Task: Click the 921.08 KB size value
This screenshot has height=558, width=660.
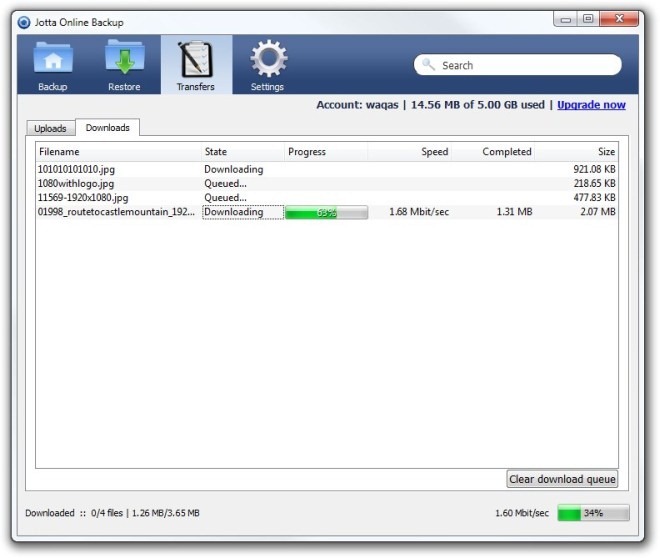Action: click(594, 169)
